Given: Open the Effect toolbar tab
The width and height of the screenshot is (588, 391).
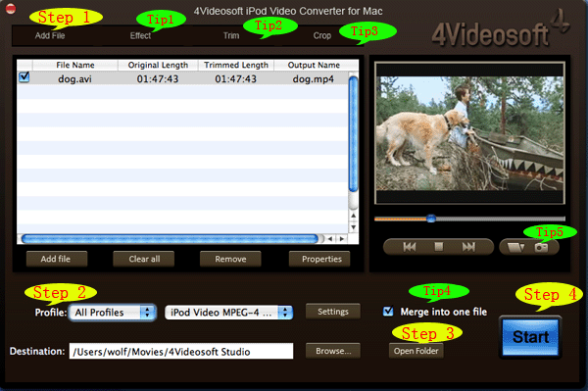Looking at the screenshot, I should pyautogui.click(x=140, y=35).
